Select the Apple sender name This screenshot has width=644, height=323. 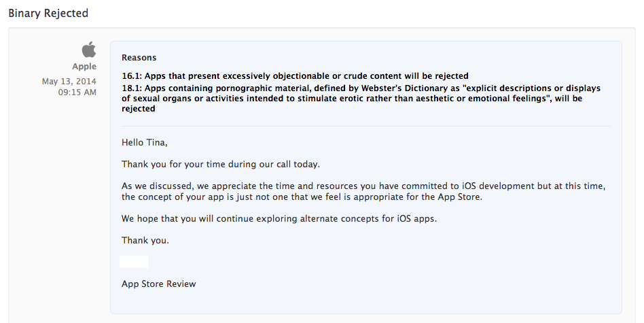[x=84, y=67]
